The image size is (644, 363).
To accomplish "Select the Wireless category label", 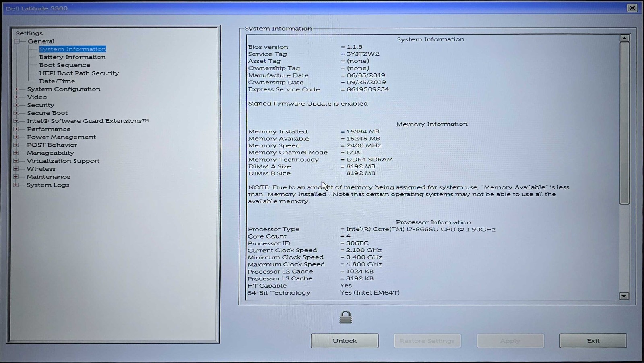I will pos(41,169).
